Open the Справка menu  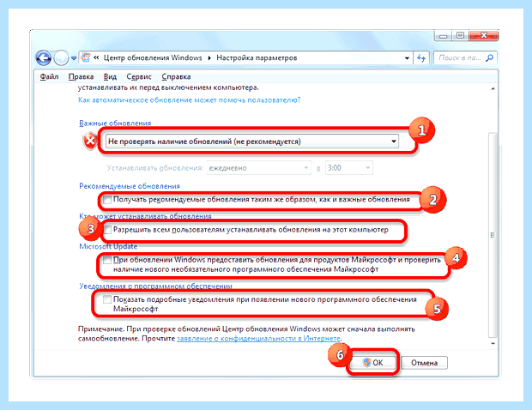pos(176,76)
